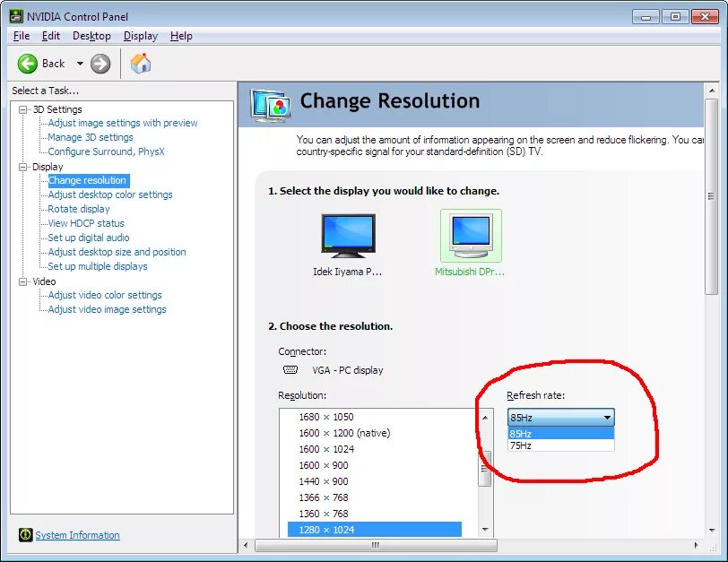Image resolution: width=728 pixels, height=562 pixels.
Task: Click the resolution list scrollbar thumb
Action: 485,469
